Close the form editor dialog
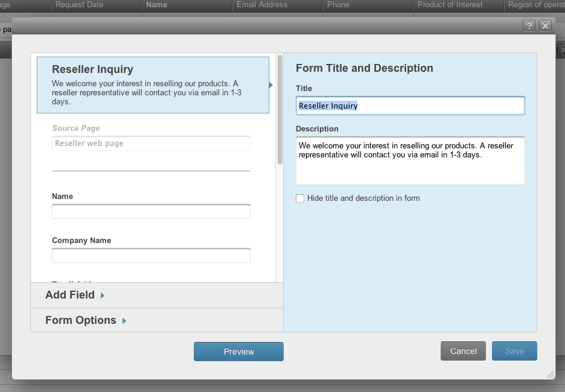This screenshot has height=392, width=565. (545, 25)
